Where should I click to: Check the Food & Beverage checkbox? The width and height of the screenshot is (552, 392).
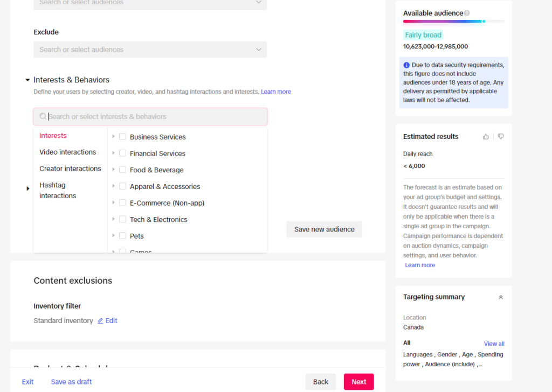(x=122, y=170)
